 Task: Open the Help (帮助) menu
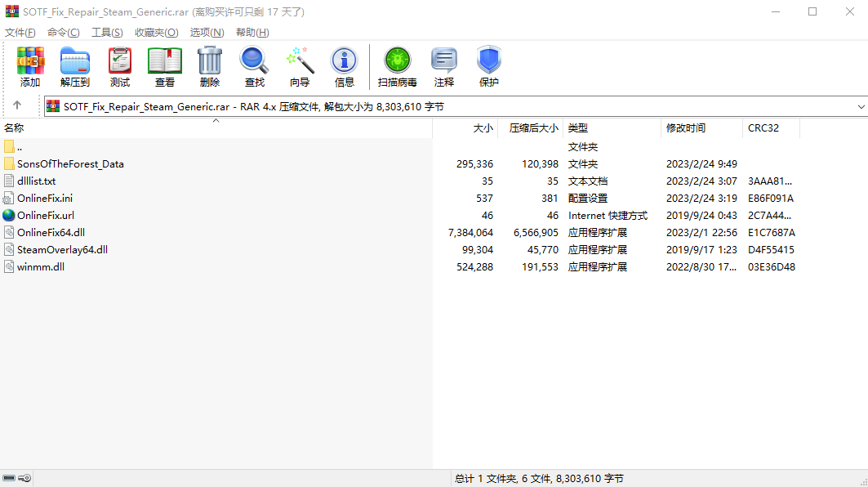(x=252, y=32)
